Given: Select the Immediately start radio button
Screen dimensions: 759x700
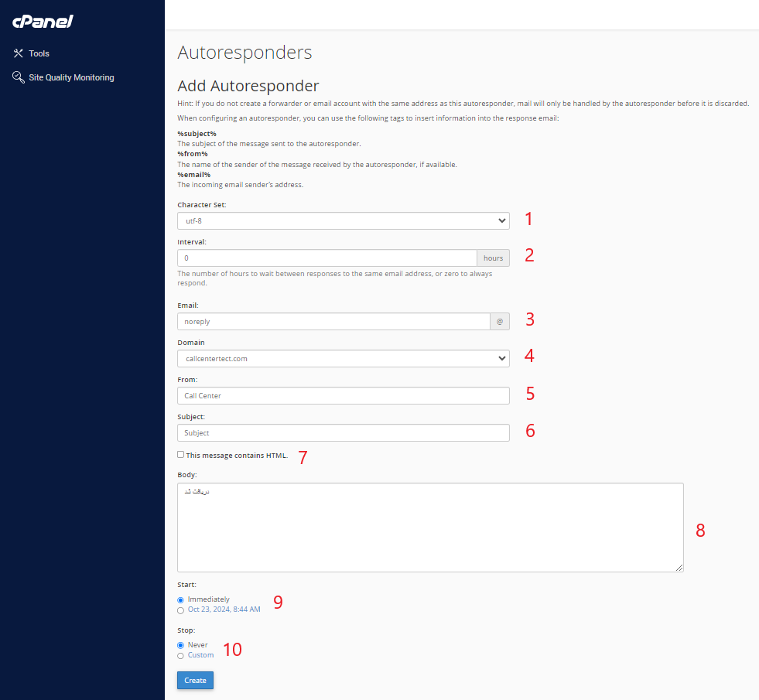Looking at the screenshot, I should (x=181, y=599).
